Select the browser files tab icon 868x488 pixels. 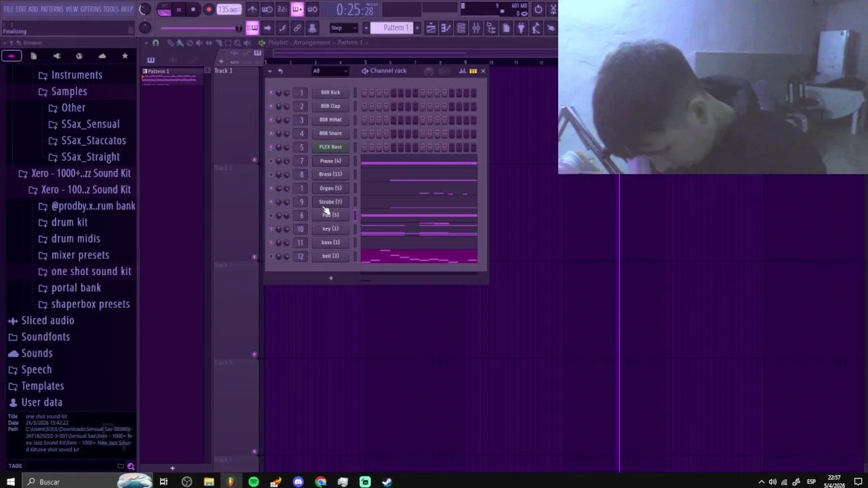coord(34,56)
